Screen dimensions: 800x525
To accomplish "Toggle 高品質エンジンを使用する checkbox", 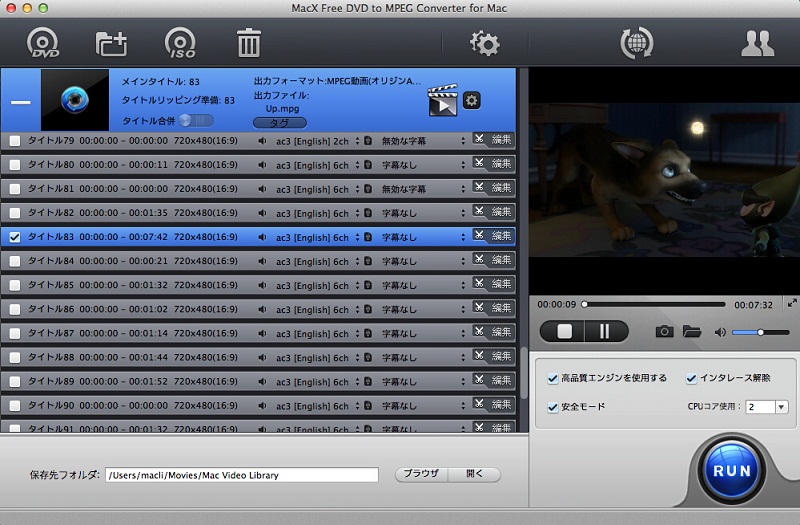I will (x=553, y=379).
